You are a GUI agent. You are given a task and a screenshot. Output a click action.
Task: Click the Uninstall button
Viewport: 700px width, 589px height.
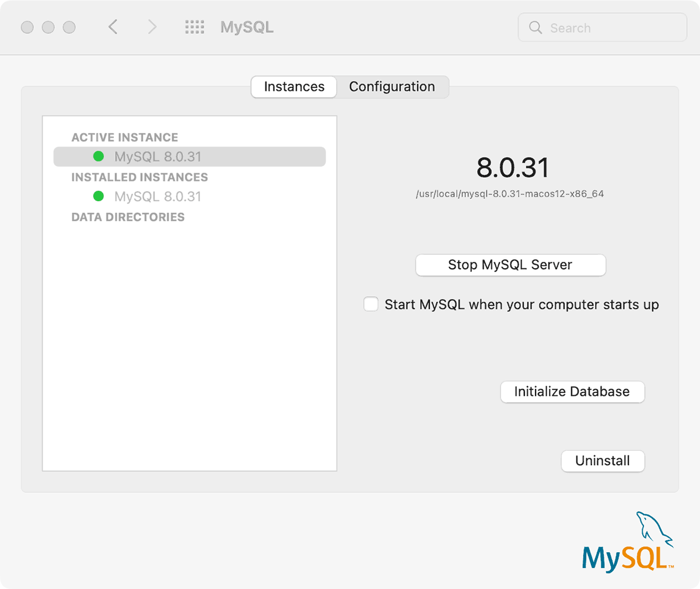point(603,461)
